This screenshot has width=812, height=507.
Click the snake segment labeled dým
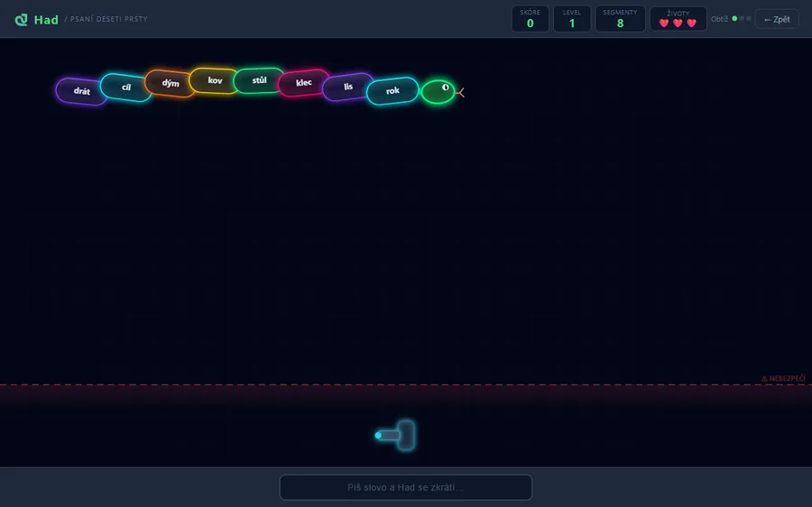click(x=171, y=83)
